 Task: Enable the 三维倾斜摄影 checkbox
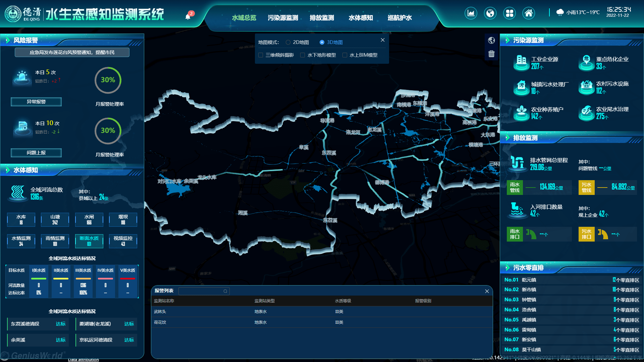(261, 55)
